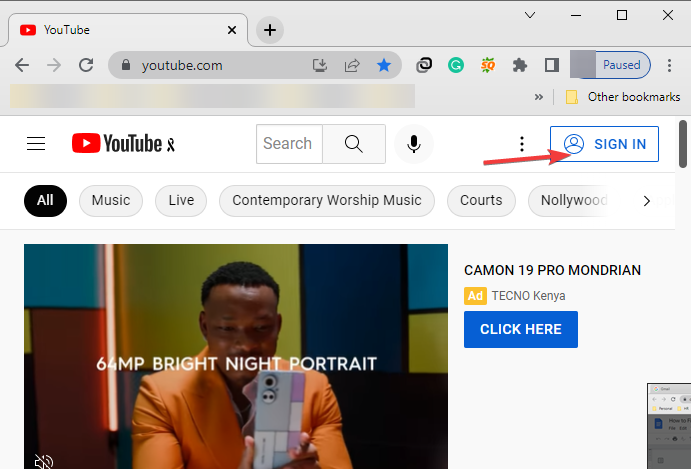This screenshot has width=691, height=469.
Task: Open the YouTube hamburger guide menu
Action: 36,144
